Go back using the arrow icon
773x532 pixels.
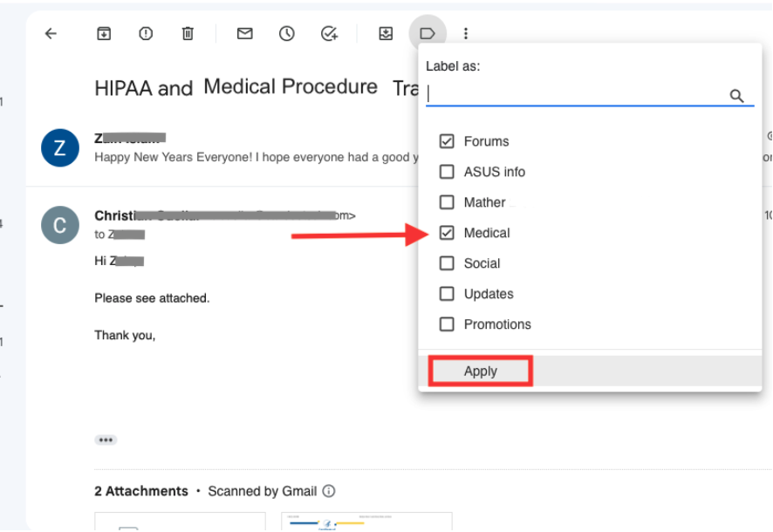coord(51,33)
